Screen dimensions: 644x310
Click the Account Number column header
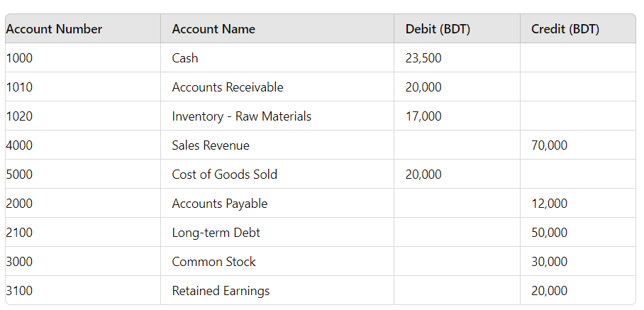(54, 29)
